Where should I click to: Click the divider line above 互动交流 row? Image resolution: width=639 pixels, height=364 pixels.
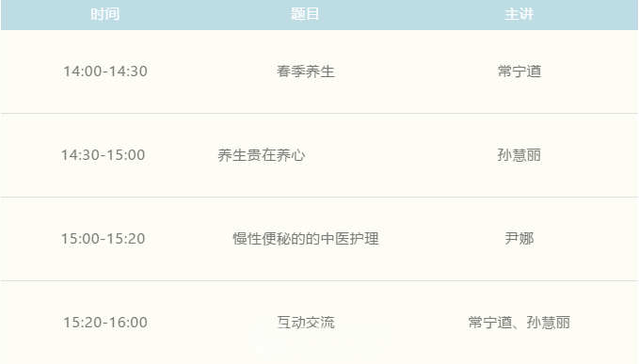pos(320,280)
